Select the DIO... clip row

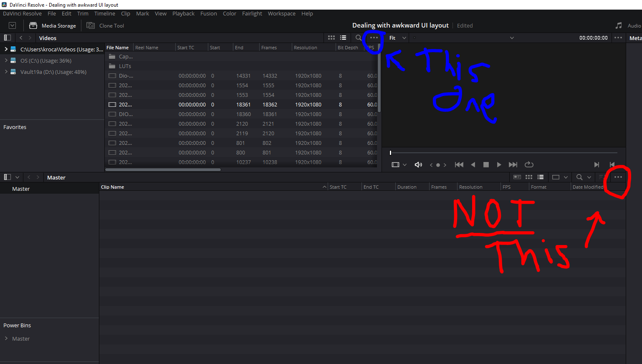pyautogui.click(x=241, y=114)
